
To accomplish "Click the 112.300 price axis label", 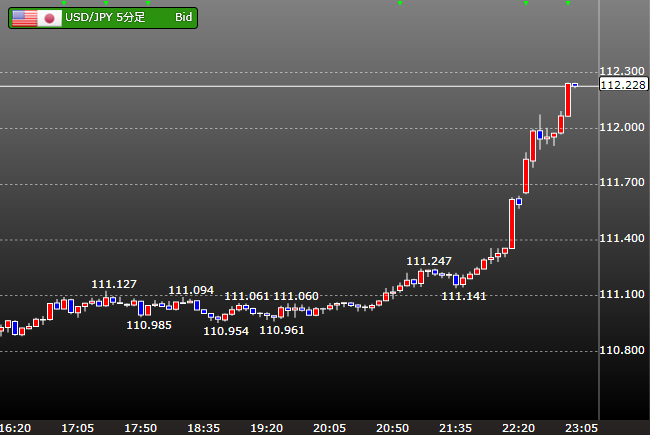I will pyautogui.click(x=622, y=71).
